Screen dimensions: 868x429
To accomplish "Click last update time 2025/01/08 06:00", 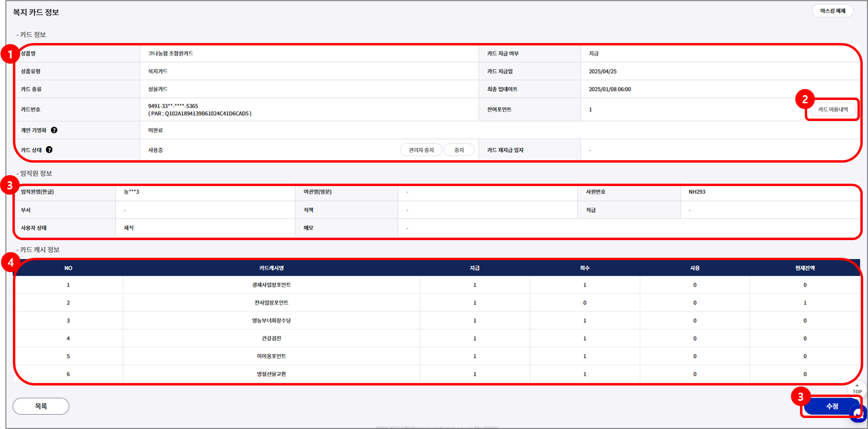I will (610, 89).
